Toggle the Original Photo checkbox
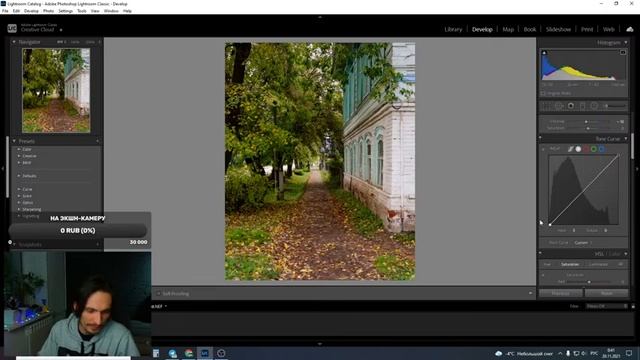 click(543, 93)
